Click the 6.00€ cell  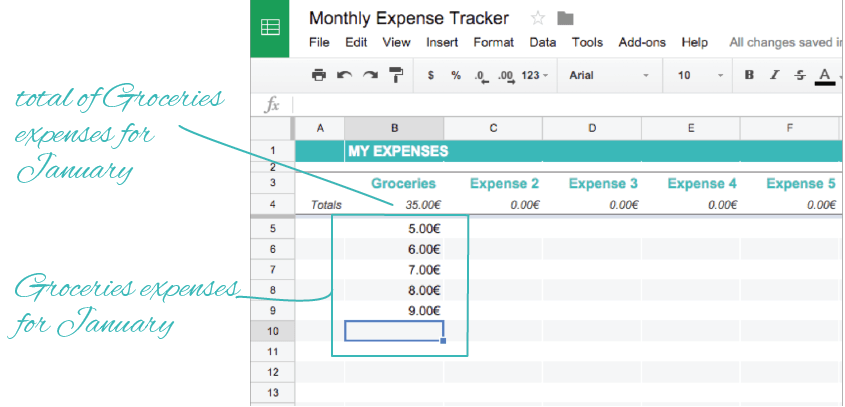coord(394,249)
